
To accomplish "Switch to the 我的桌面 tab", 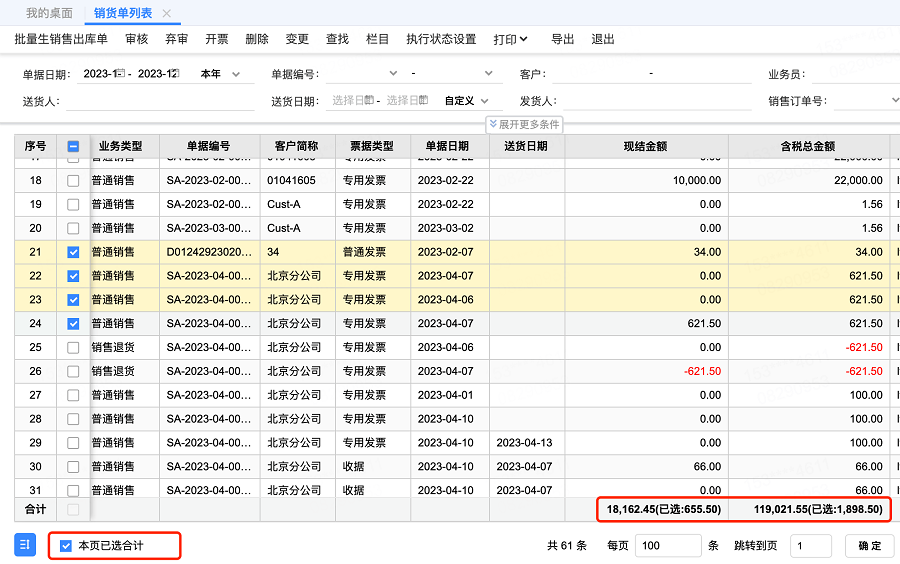I will pos(49,13).
